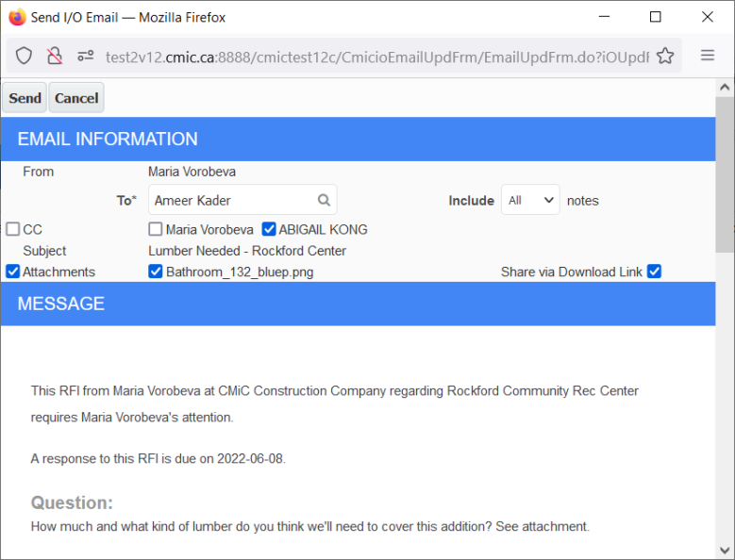Uncheck ABIGAIL KONG recipient

pyautogui.click(x=269, y=229)
